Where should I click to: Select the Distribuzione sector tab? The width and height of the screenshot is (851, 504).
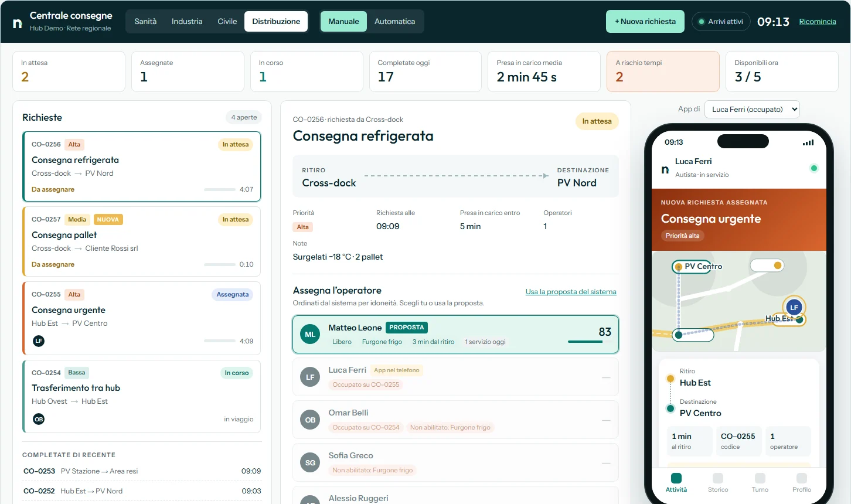pos(276,22)
